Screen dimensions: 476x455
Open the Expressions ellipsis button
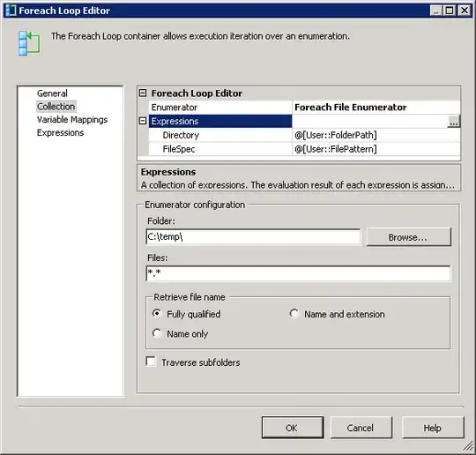(x=454, y=122)
